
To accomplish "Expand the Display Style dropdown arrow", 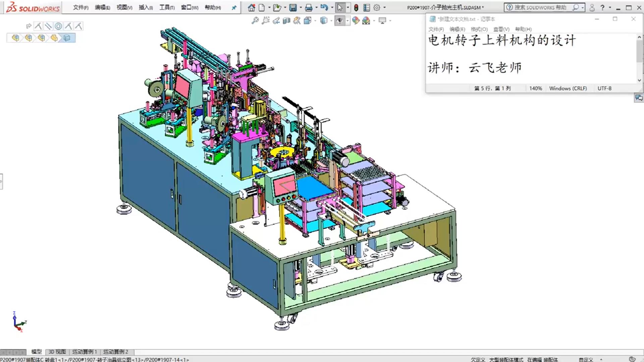I will tap(331, 21).
